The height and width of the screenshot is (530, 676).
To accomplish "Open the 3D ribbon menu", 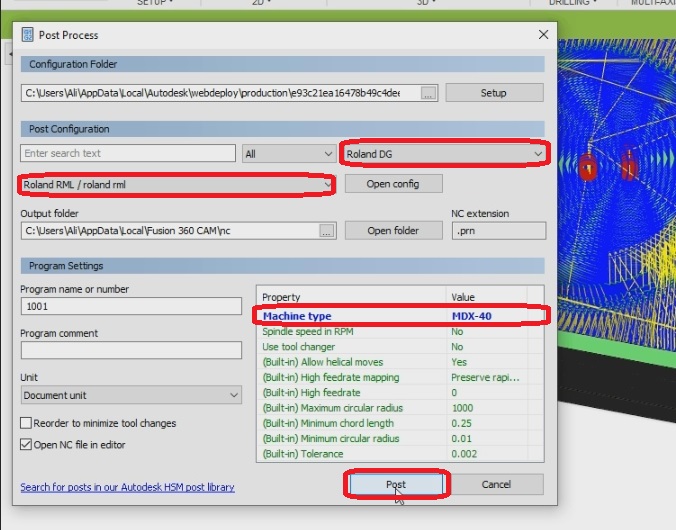I will (425, 3).
